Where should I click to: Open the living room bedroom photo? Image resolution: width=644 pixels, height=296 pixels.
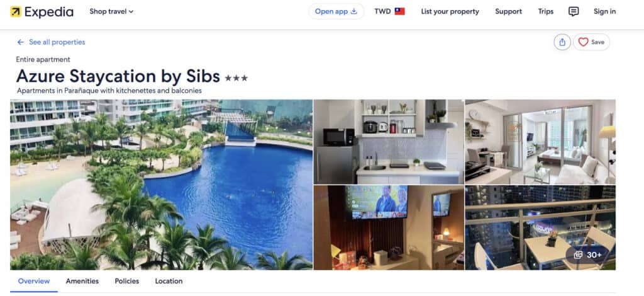pos(540,142)
